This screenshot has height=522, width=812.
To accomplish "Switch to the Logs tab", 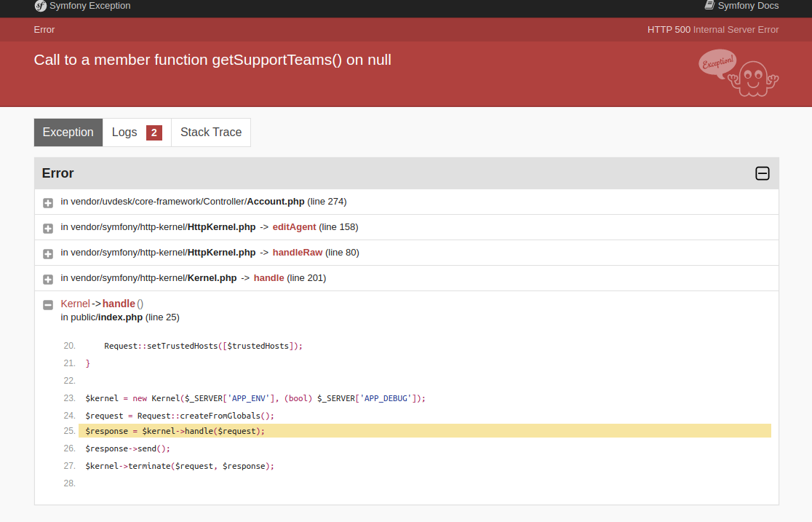I will pos(124,132).
